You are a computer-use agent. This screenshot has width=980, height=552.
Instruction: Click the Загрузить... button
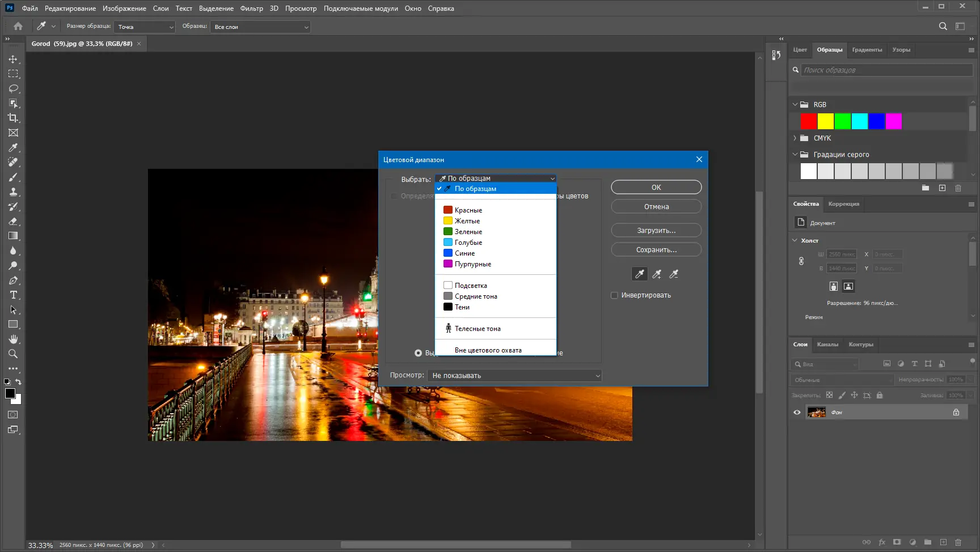656,231
